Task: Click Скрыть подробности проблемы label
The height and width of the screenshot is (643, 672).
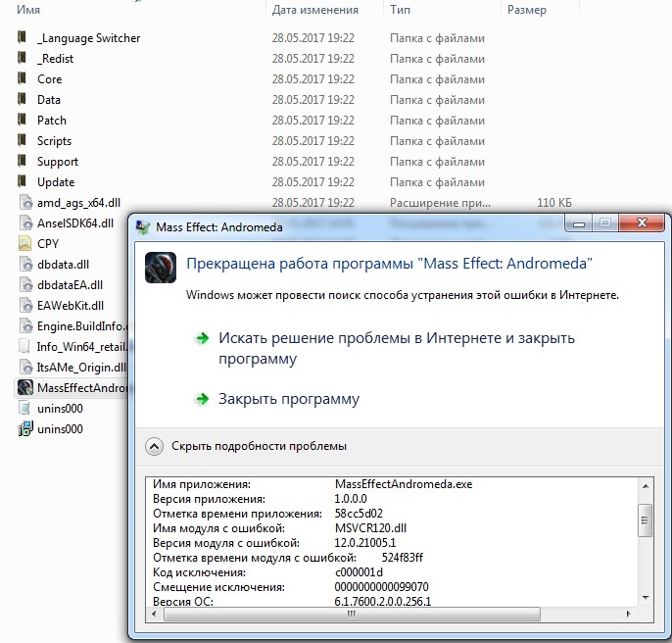Action: tap(259, 446)
